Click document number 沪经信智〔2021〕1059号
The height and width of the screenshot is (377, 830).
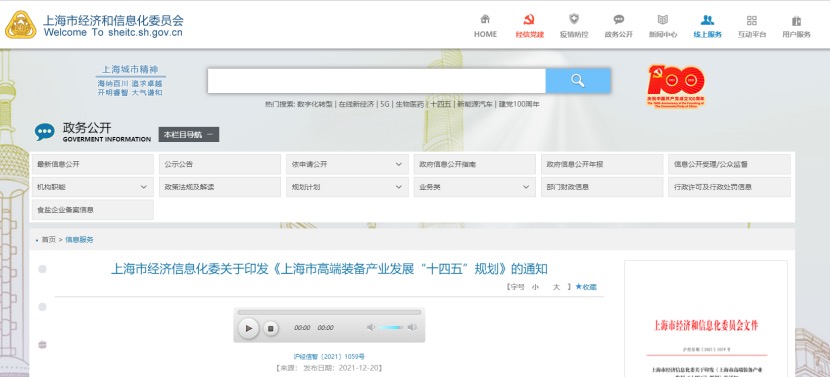pyautogui.click(x=329, y=357)
